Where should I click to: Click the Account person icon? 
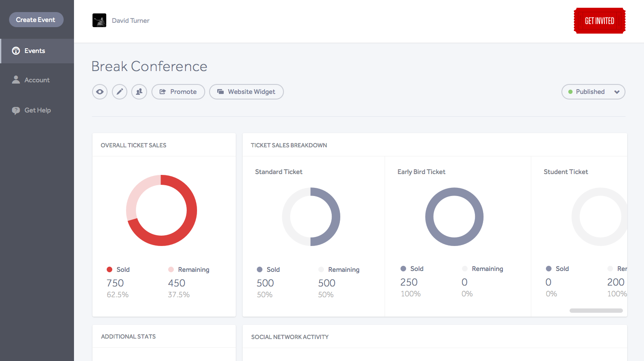pos(16,80)
